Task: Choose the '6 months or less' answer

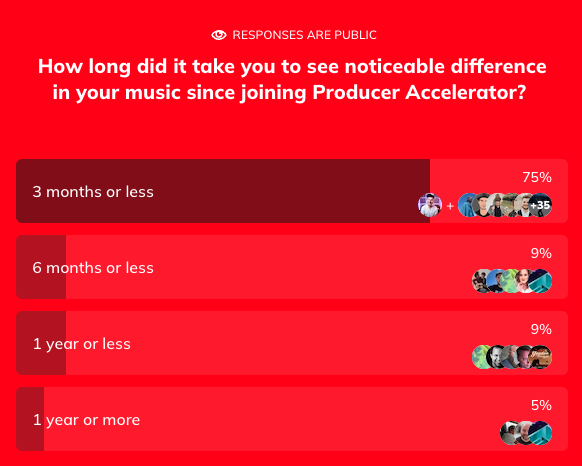Action: [292, 267]
